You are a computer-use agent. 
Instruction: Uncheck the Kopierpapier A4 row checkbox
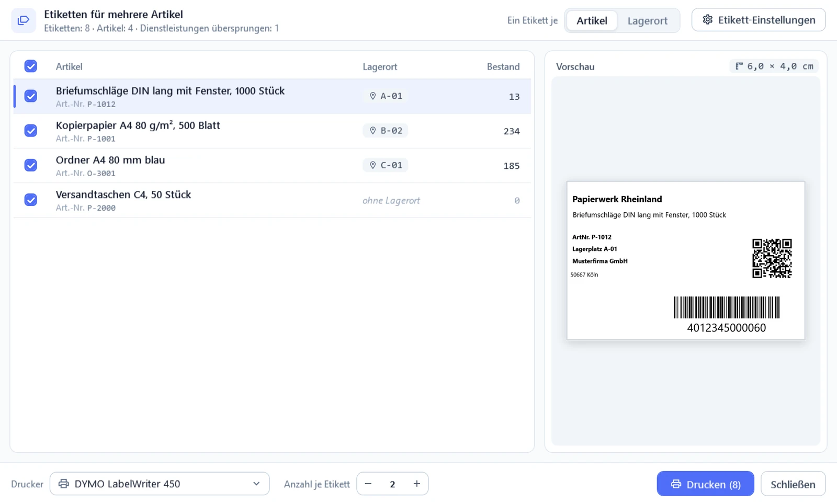tap(31, 131)
